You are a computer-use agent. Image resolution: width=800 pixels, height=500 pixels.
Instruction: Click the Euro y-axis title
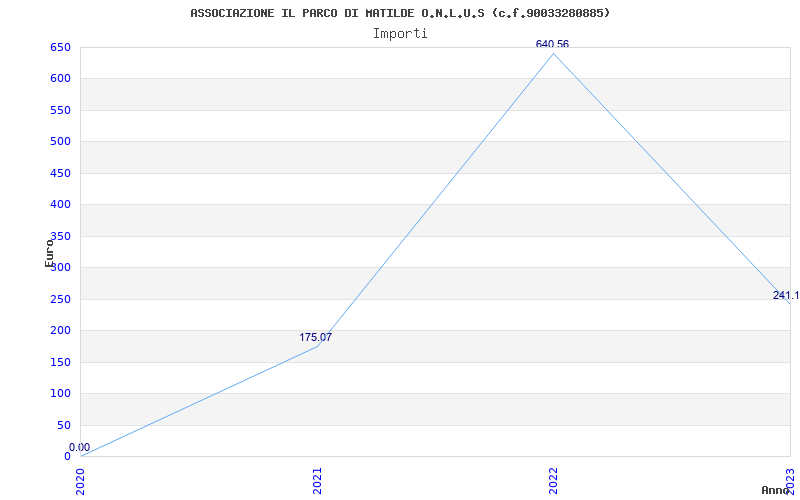click(49, 253)
